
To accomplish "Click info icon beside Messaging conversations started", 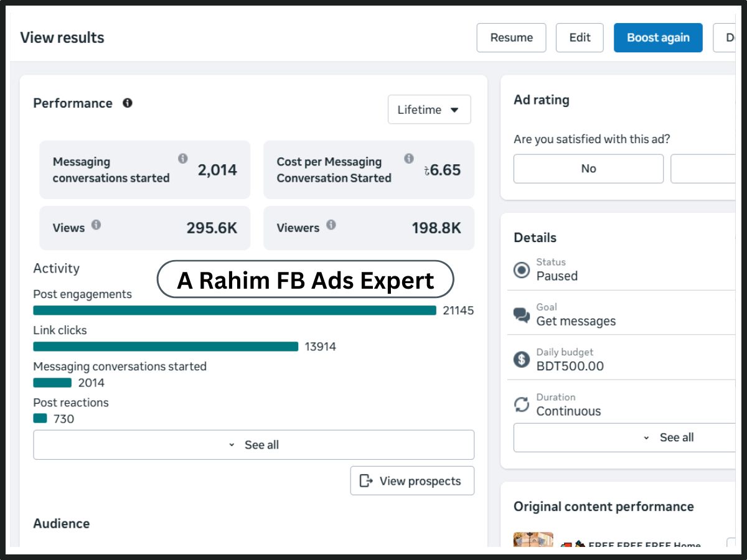I will [x=183, y=159].
